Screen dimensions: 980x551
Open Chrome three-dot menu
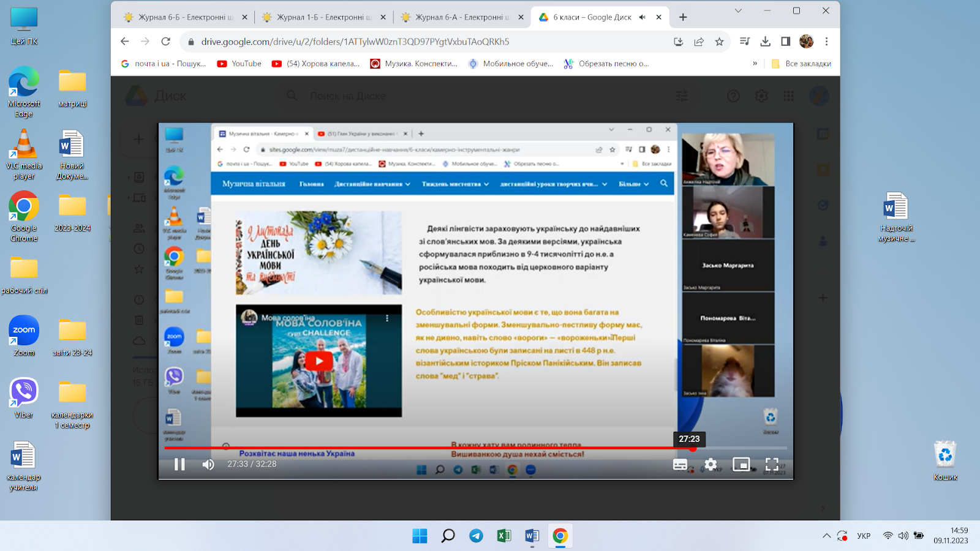click(826, 42)
